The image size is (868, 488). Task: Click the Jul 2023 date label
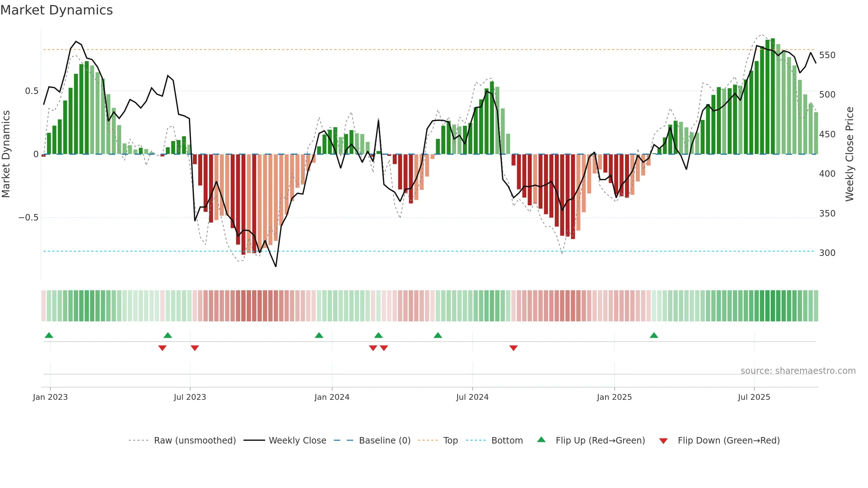[x=190, y=397]
